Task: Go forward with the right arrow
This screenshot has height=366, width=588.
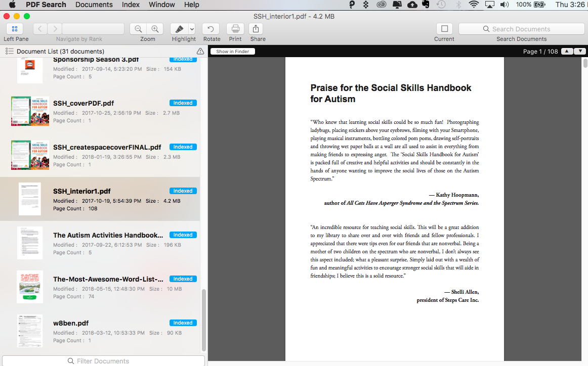Action: (55, 29)
